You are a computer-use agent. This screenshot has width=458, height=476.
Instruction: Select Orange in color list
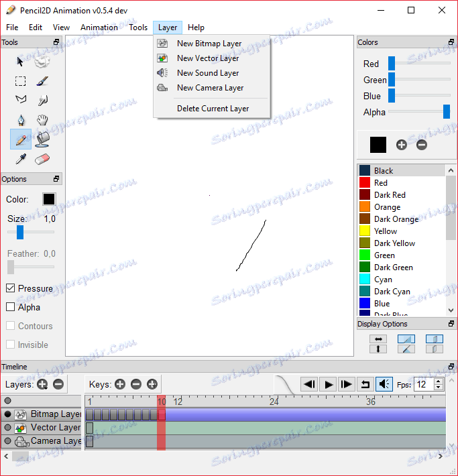point(402,206)
